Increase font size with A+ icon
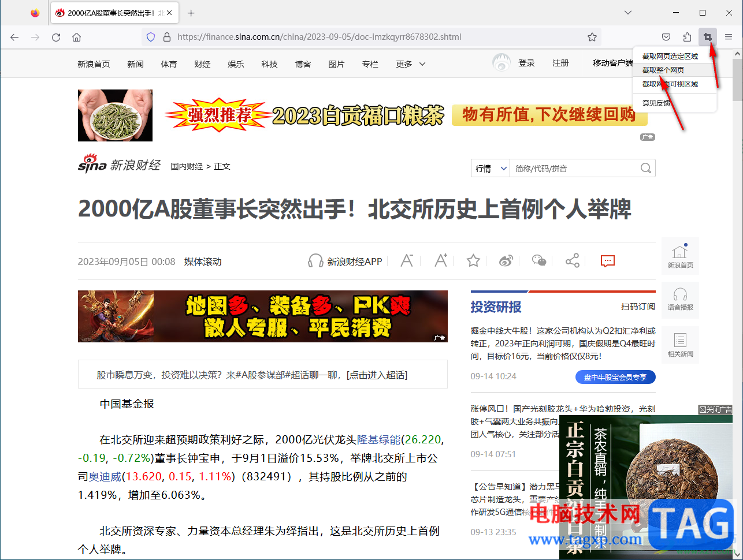Viewport: 743px width, 560px height. click(441, 261)
